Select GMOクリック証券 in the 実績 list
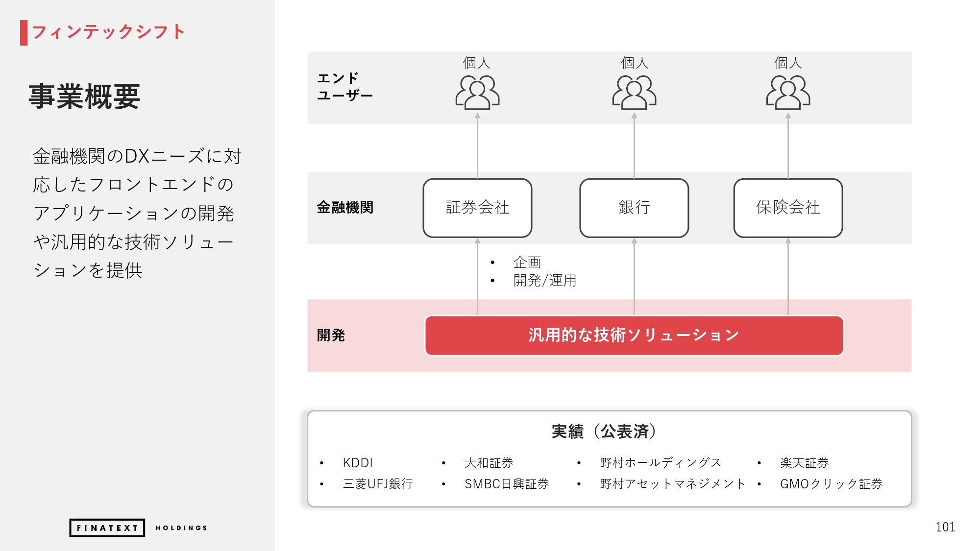This screenshot has width=980, height=551. point(831,484)
